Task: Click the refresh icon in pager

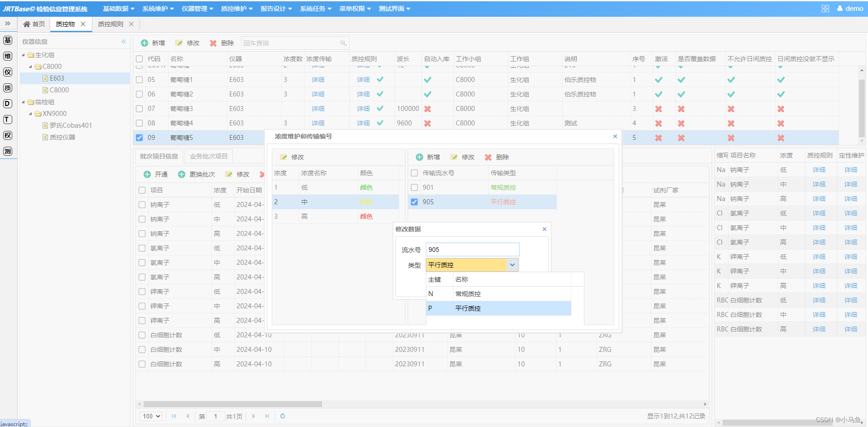Action: coord(283,416)
